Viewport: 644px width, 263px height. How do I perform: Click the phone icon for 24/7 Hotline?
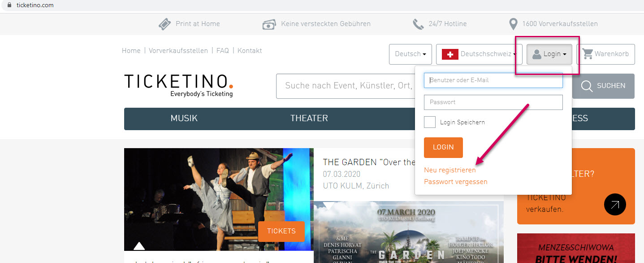point(418,24)
